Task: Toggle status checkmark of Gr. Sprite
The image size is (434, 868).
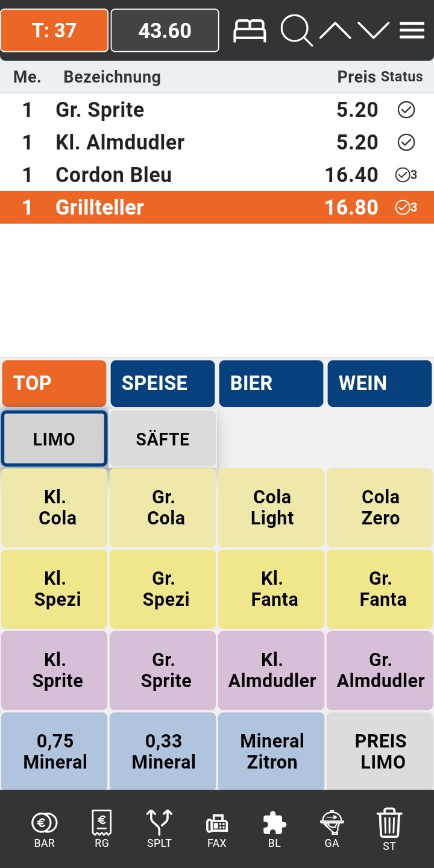Action: (x=406, y=110)
